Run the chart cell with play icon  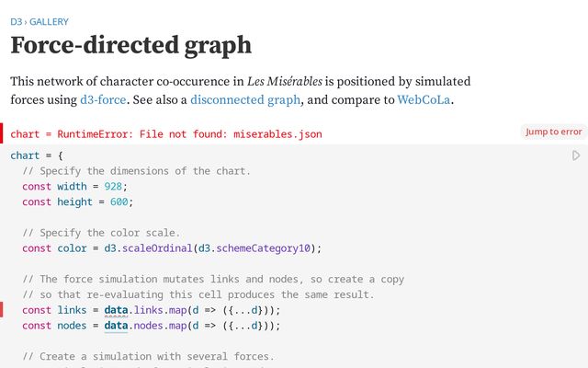[x=576, y=155]
